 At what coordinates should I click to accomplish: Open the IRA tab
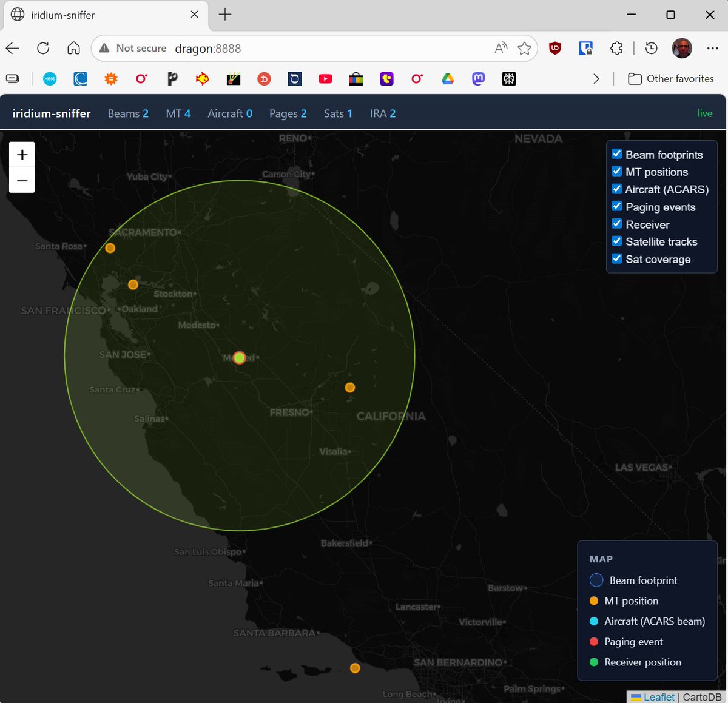[383, 113]
